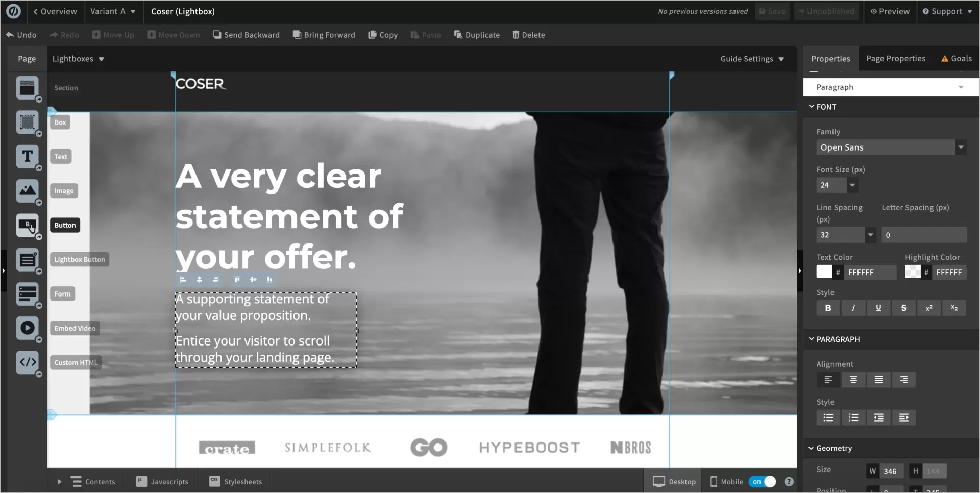Select the Embed Video widget icon

pyautogui.click(x=27, y=328)
